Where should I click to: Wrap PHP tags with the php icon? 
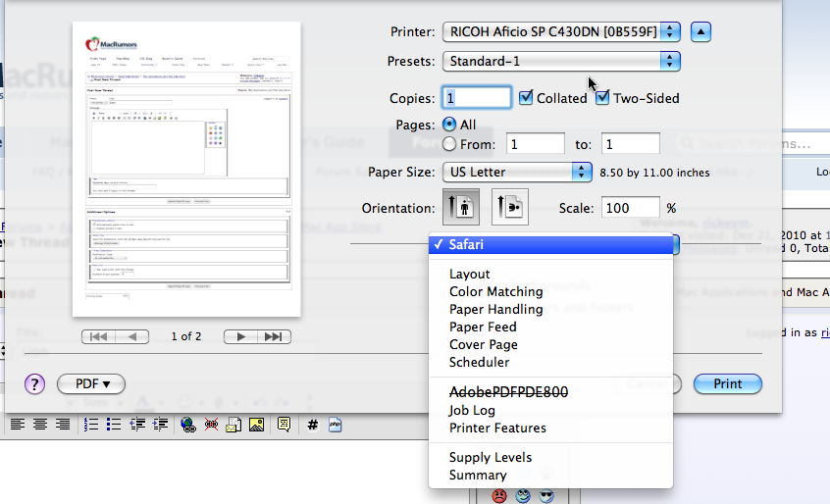click(x=336, y=425)
